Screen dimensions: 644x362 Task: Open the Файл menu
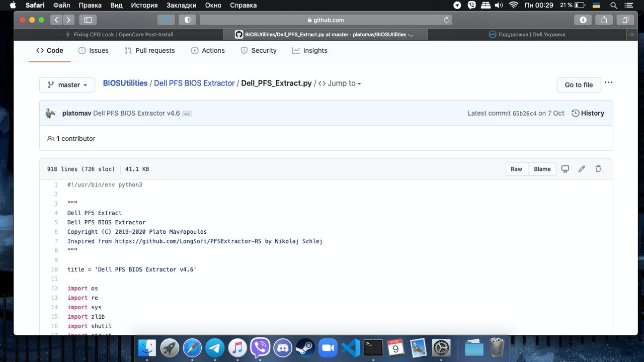(61, 5)
